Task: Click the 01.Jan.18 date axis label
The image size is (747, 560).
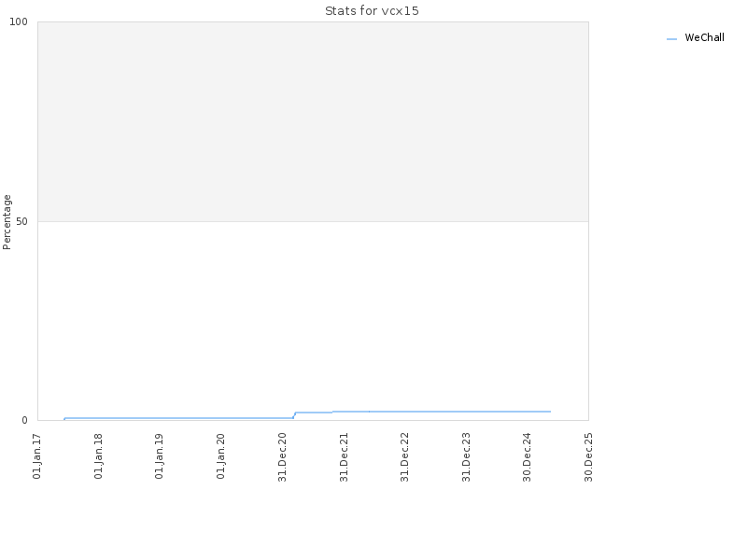Action: pos(98,456)
